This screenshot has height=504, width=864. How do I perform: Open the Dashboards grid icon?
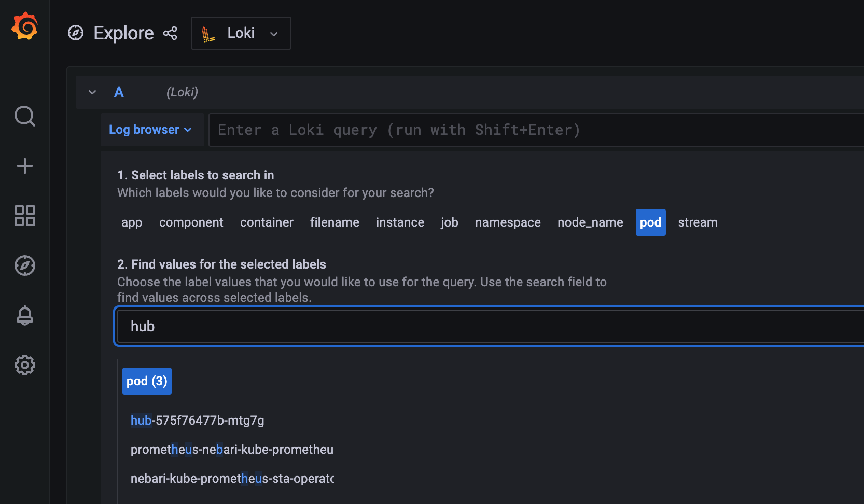coord(24,216)
